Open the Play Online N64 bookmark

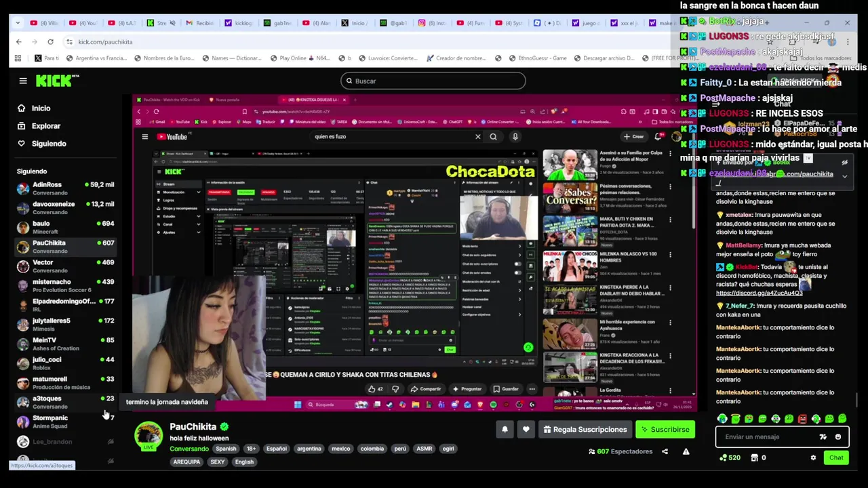(x=299, y=58)
